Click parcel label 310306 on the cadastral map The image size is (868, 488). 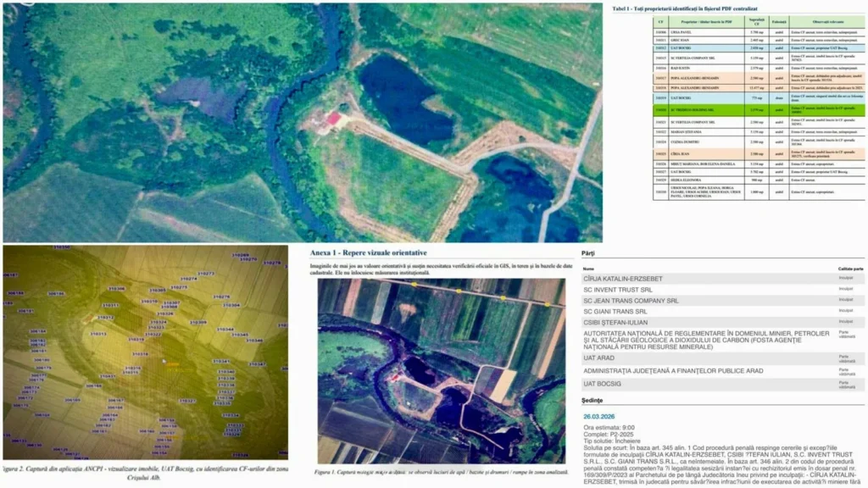[116, 288]
